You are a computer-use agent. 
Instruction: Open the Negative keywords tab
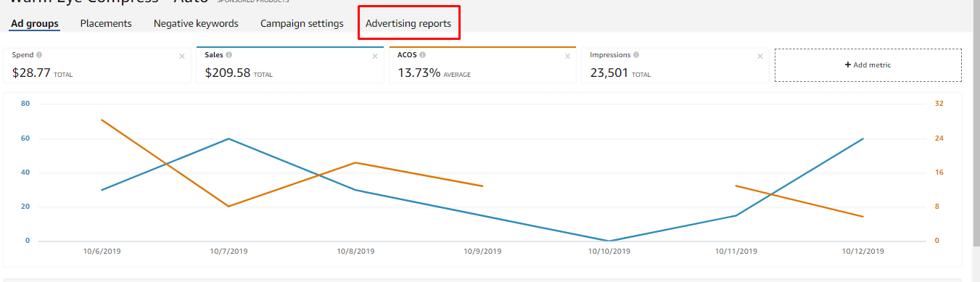[196, 23]
